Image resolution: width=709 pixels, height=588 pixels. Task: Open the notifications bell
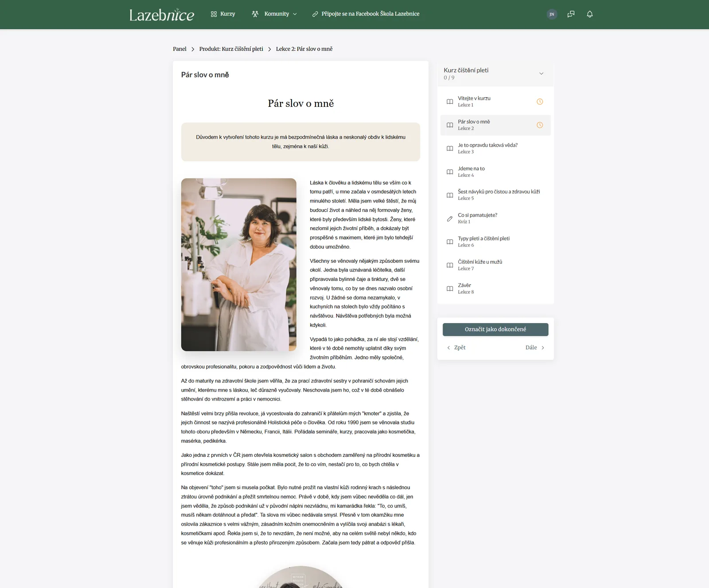coord(590,14)
